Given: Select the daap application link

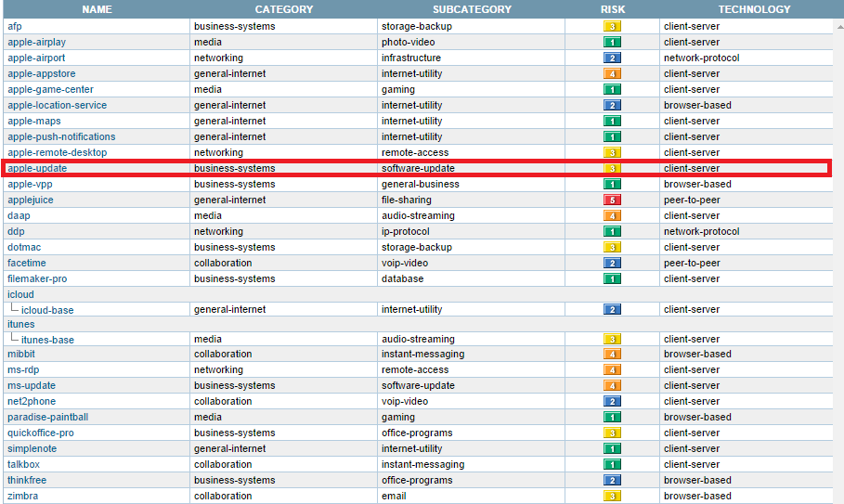Looking at the screenshot, I should click(x=19, y=215).
